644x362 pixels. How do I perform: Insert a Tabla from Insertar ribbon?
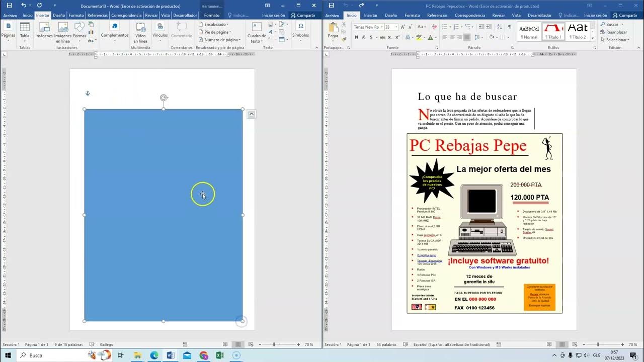coord(25,31)
